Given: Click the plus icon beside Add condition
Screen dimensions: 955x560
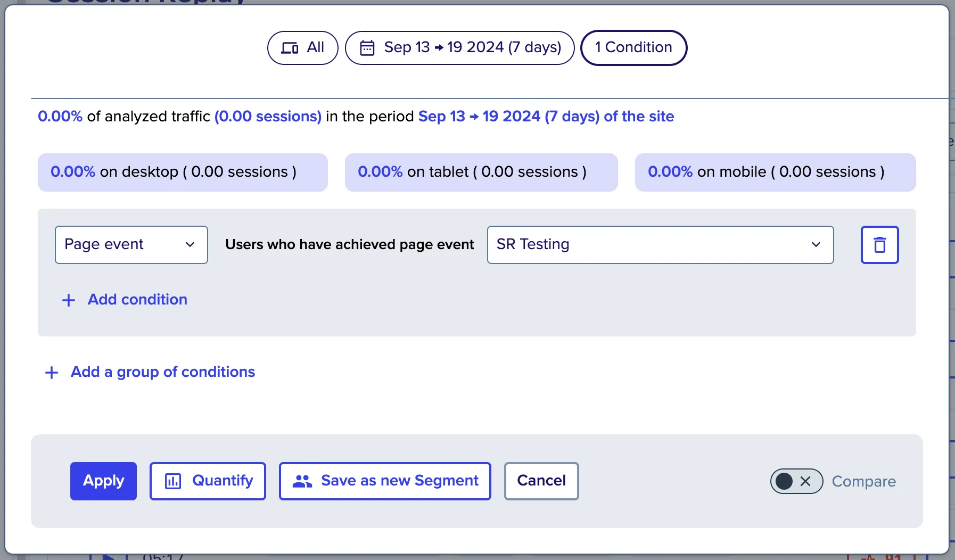Looking at the screenshot, I should click(x=69, y=300).
